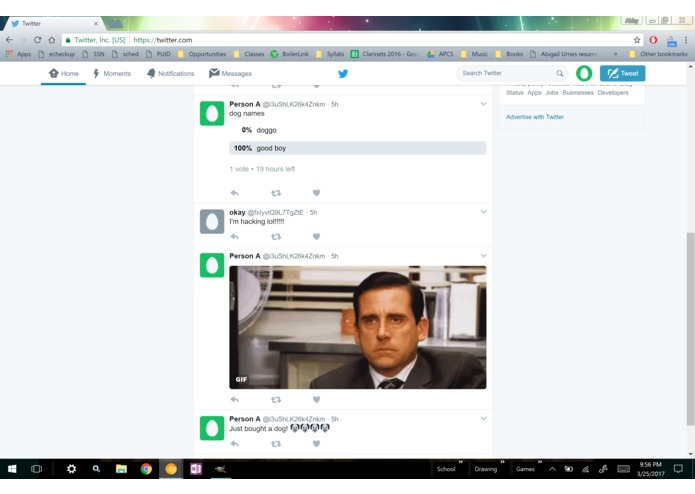Expand options chevron on 'Just bought a dog' tweet
The width and height of the screenshot is (695, 494).
coord(483,418)
